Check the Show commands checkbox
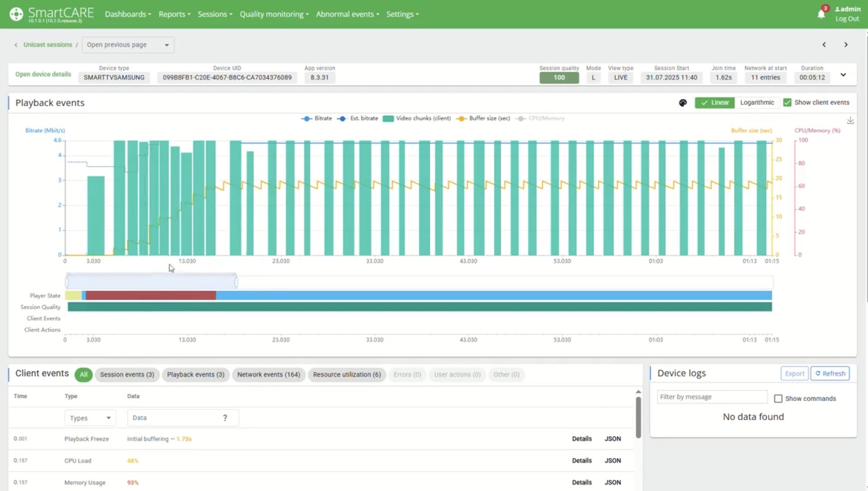 [x=778, y=398]
